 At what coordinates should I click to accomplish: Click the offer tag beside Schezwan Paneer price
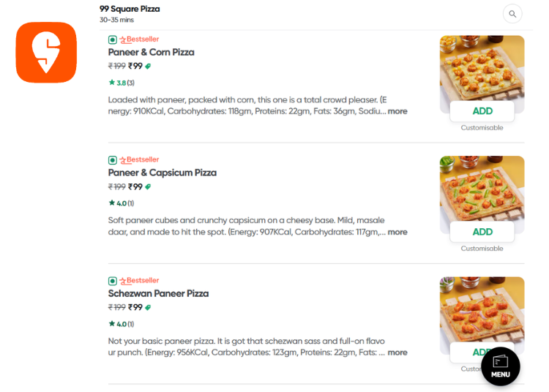(148, 307)
